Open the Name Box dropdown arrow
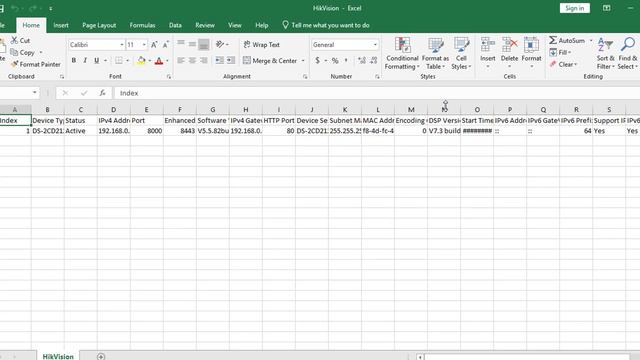The width and height of the screenshot is (640, 360). [34, 93]
